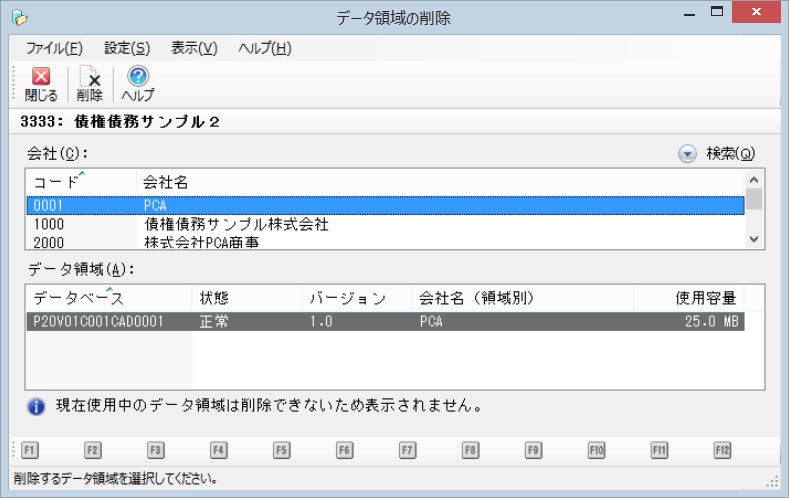Click the F1 function key button
The image size is (789, 498).
tap(29, 450)
